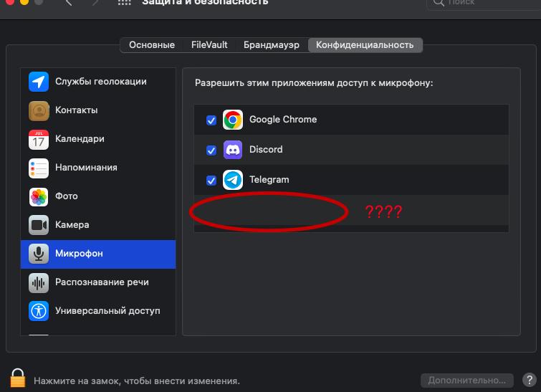Choose the Фото category icon

point(39,196)
